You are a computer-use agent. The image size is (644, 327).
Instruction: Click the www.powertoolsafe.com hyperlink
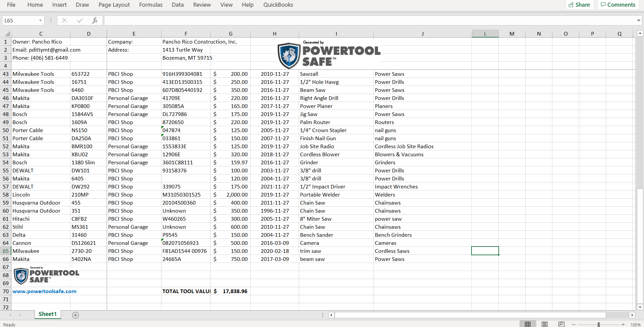(x=44, y=291)
